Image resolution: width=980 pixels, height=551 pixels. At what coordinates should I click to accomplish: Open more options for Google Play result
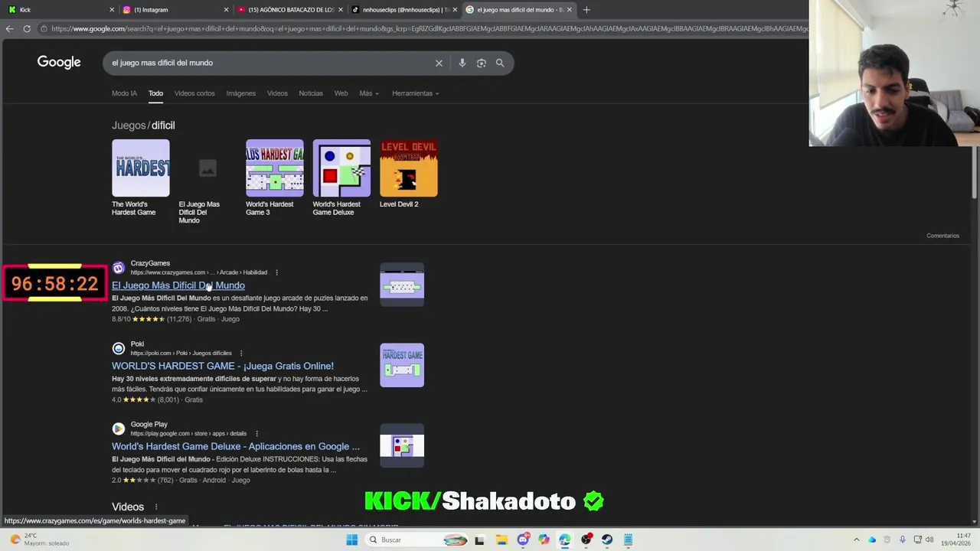pos(256,433)
